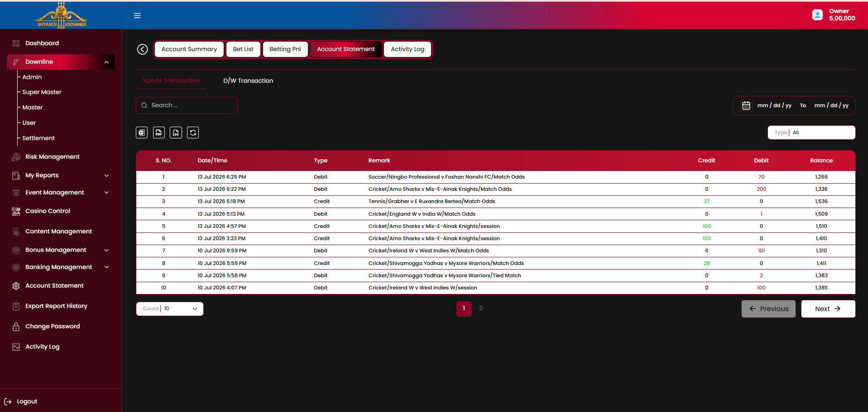Click the Content Management icon
The height and width of the screenshot is (412, 868).
click(x=16, y=232)
